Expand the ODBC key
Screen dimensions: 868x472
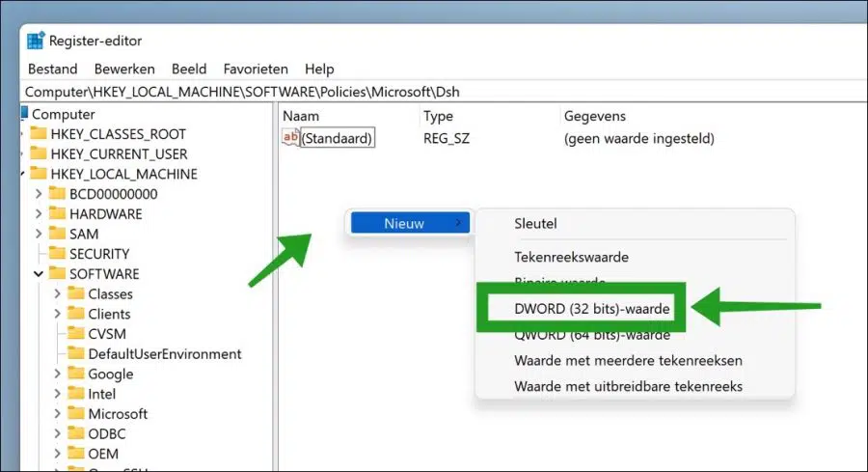tap(57, 433)
